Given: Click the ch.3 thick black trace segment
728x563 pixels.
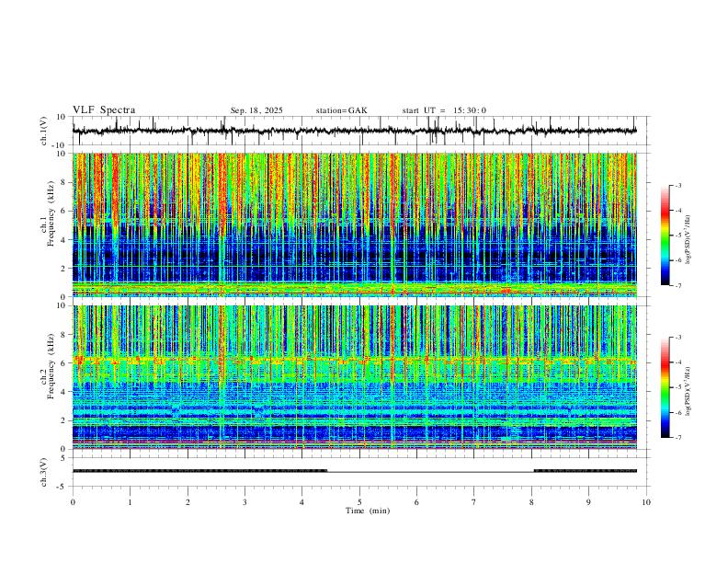Looking at the screenshot, I should point(199,471).
